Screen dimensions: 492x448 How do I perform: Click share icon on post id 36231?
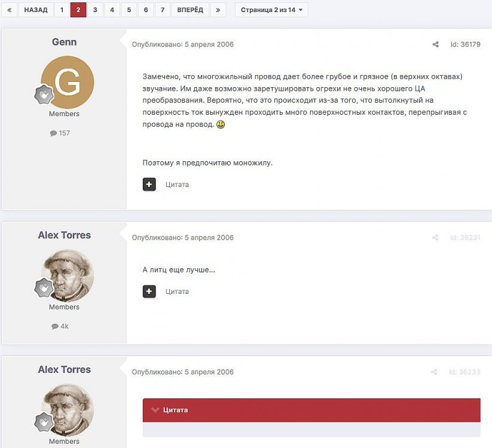tap(435, 238)
